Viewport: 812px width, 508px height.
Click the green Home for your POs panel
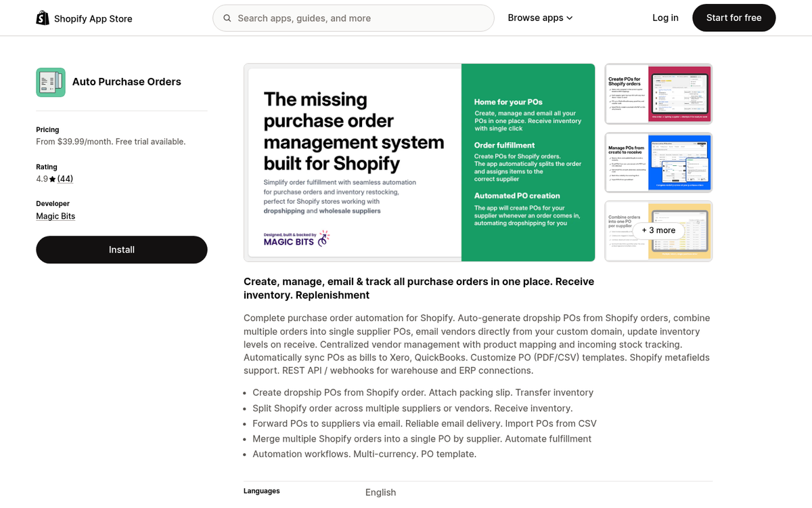click(528, 163)
